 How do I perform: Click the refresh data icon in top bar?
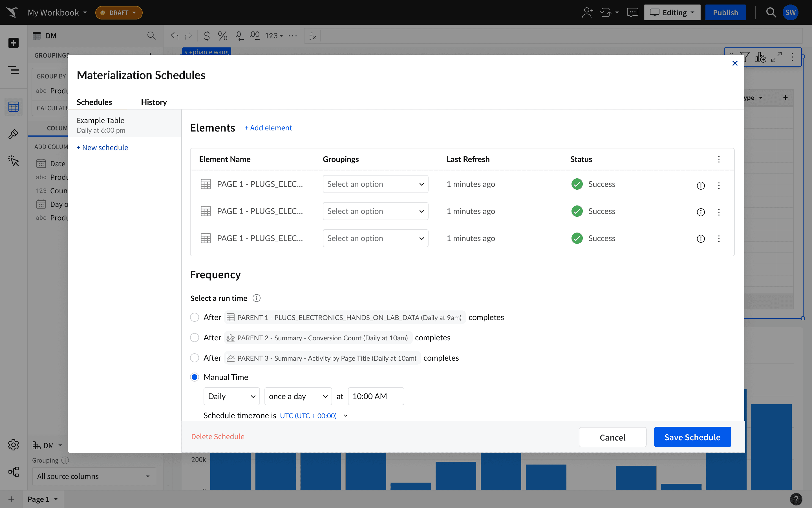point(606,13)
